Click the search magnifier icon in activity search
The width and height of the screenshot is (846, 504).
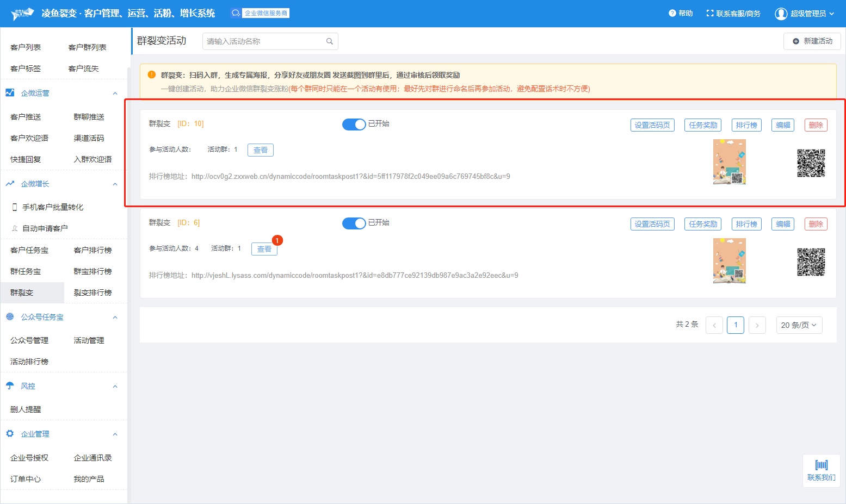point(329,41)
